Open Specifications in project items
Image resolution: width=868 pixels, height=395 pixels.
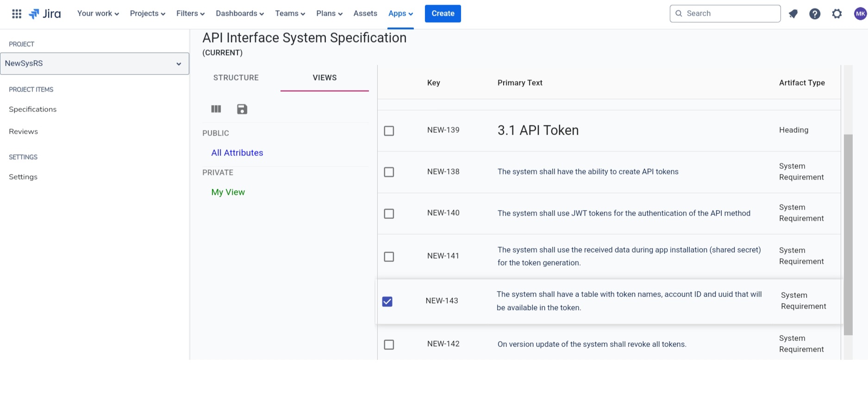[33, 109]
